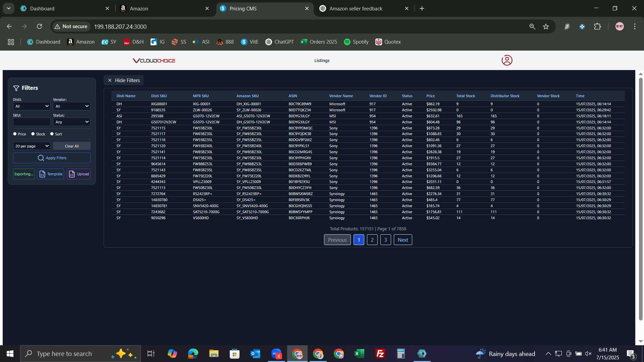The height and width of the screenshot is (362, 644).
Task: Click the Exporting button
Action: [24, 174]
